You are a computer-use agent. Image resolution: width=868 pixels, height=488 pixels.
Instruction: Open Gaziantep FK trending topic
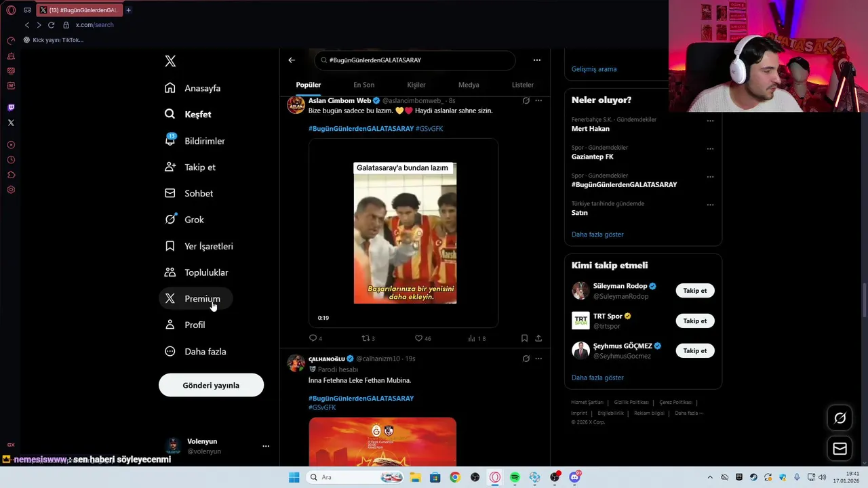[593, 157]
